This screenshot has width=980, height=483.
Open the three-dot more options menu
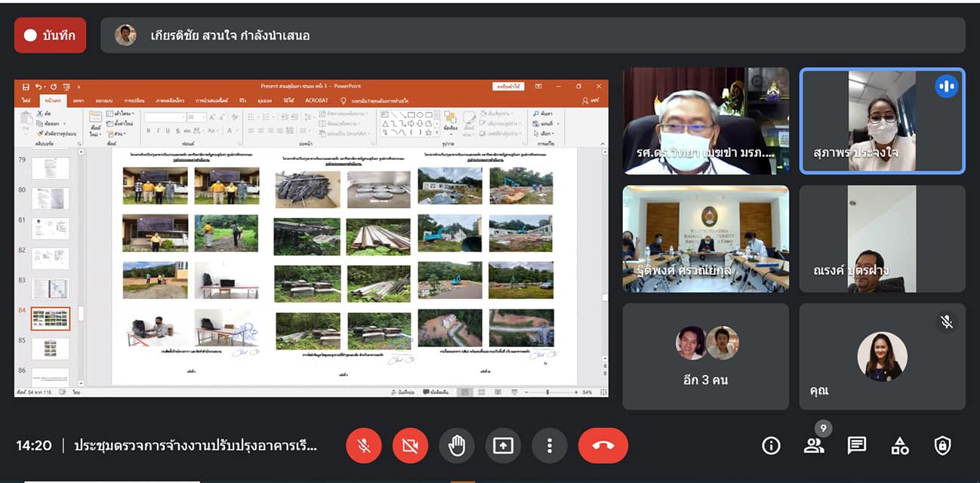(x=550, y=445)
